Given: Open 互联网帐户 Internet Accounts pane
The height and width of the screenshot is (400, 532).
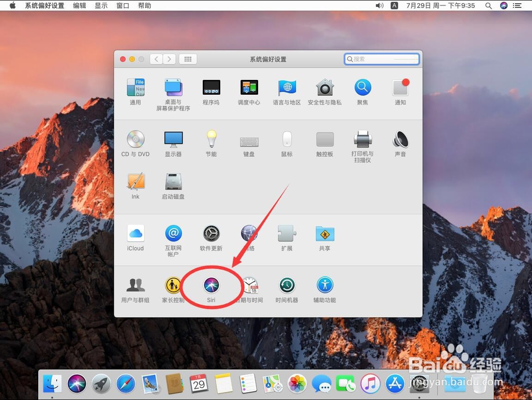Looking at the screenshot, I should tap(173, 240).
